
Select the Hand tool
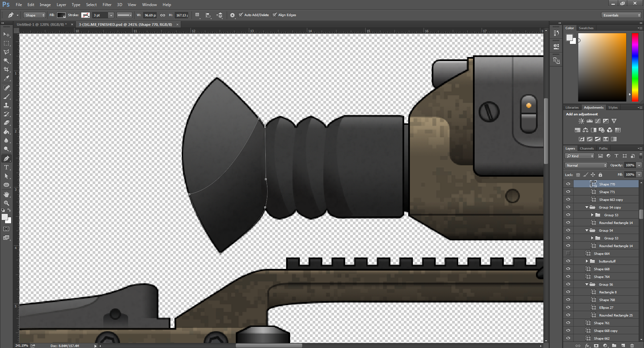tap(6, 194)
